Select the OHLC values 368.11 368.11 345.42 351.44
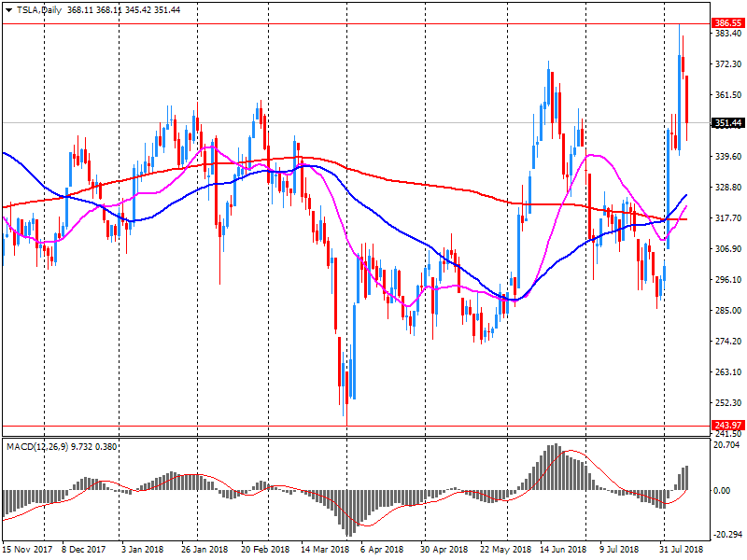Image resolution: width=747 pixels, height=560 pixels. pyautogui.click(x=124, y=10)
